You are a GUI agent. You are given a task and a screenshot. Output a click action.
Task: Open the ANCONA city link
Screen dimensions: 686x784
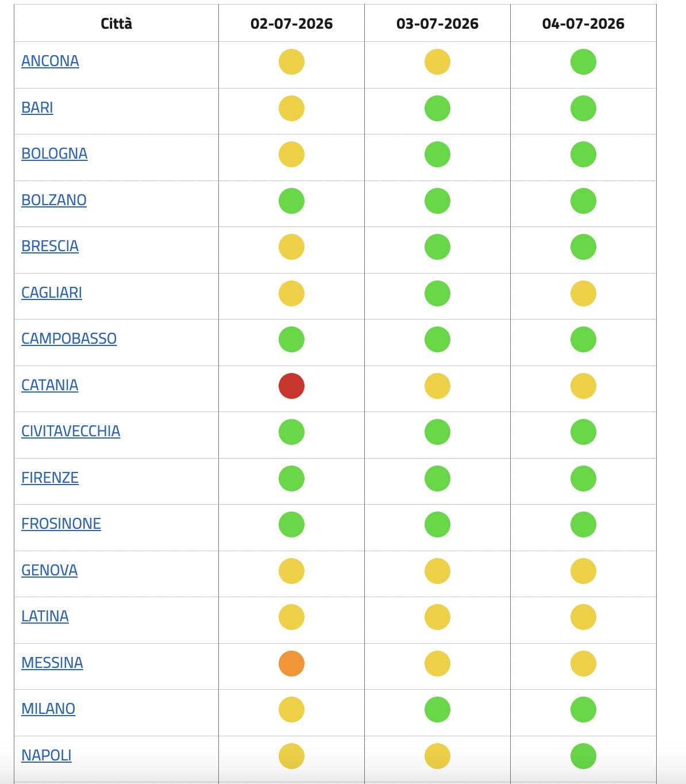[x=50, y=61]
